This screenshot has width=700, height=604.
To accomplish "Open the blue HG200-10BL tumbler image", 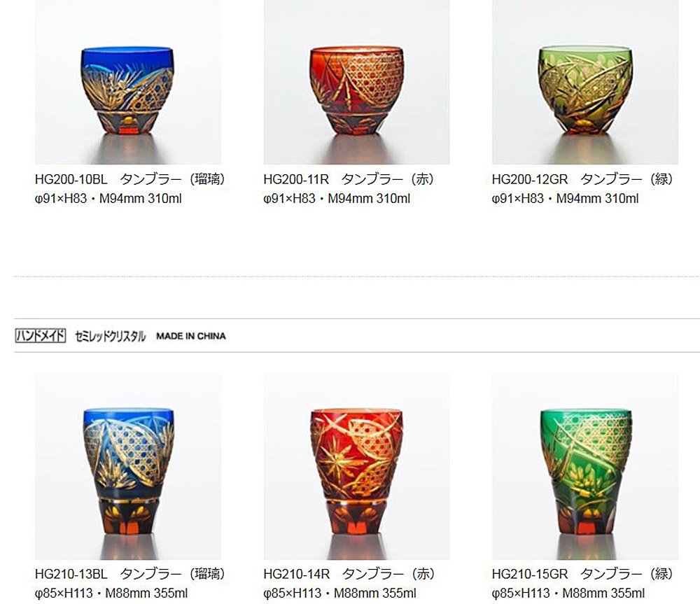I will [x=128, y=82].
